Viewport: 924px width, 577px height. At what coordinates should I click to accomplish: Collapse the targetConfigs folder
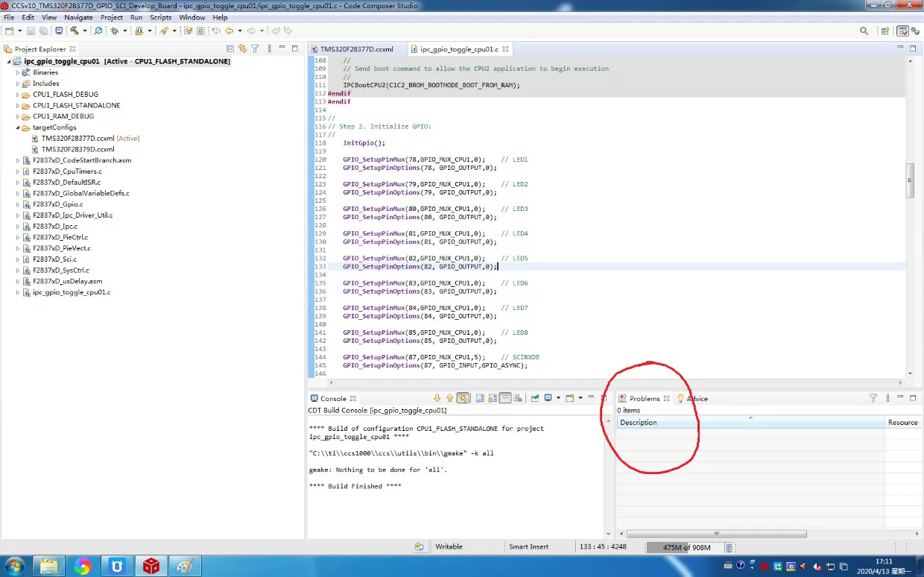18,127
